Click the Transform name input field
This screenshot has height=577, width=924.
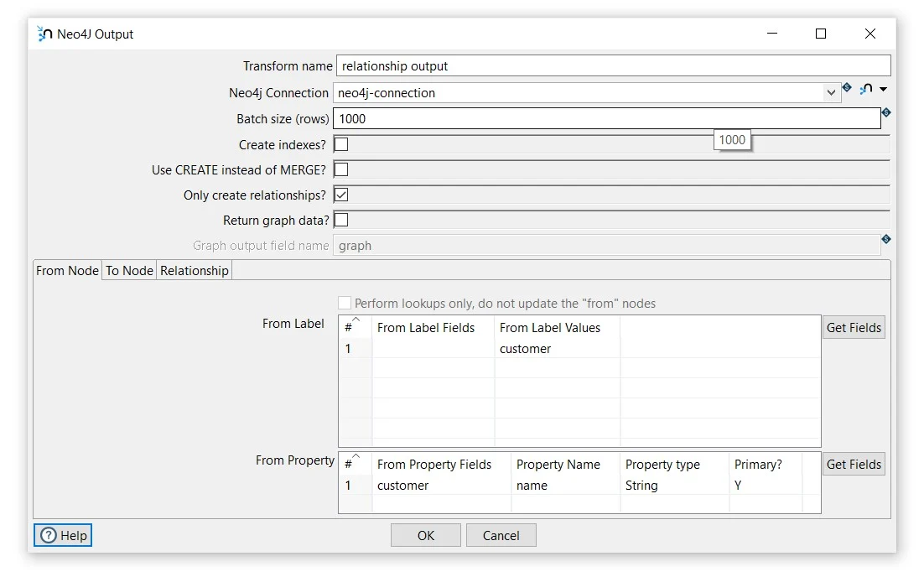[x=612, y=66]
